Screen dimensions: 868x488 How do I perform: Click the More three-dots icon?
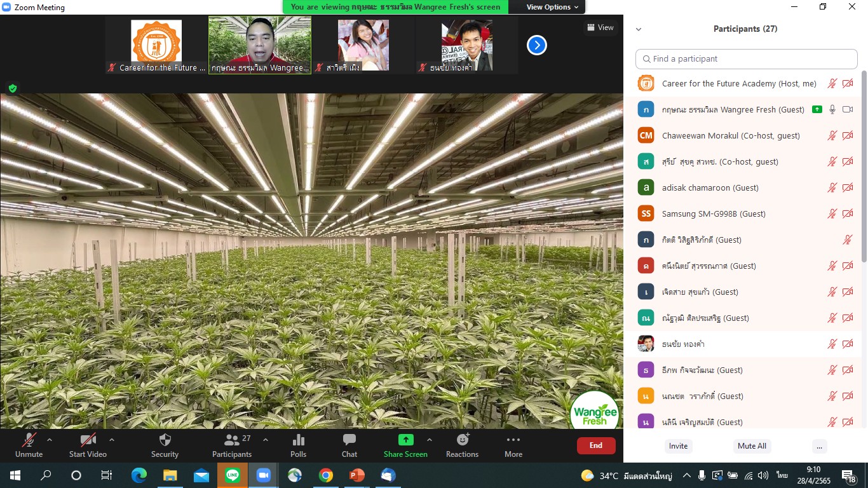point(513,440)
